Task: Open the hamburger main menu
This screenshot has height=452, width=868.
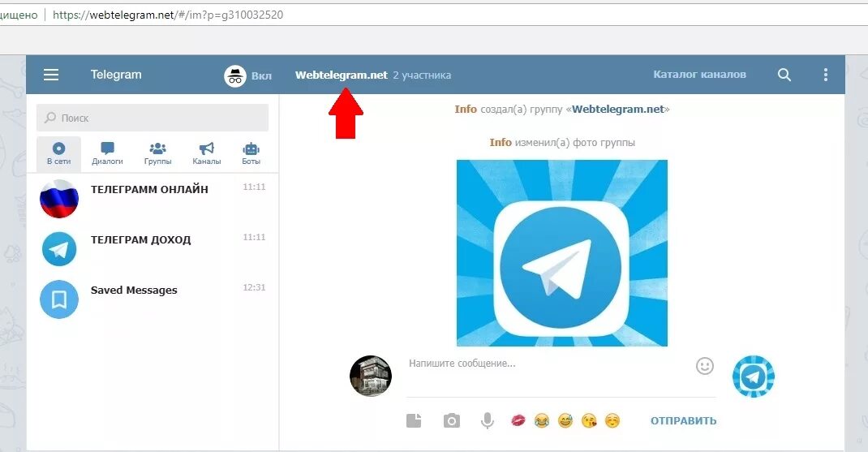Action: [x=51, y=74]
